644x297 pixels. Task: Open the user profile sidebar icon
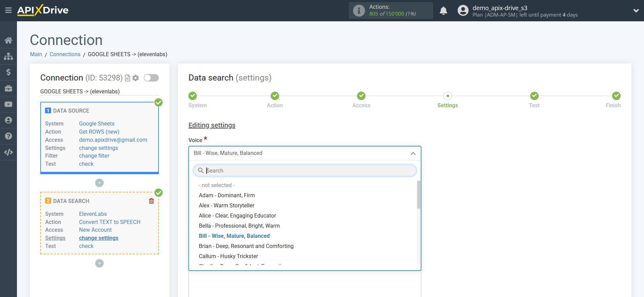coord(8,120)
